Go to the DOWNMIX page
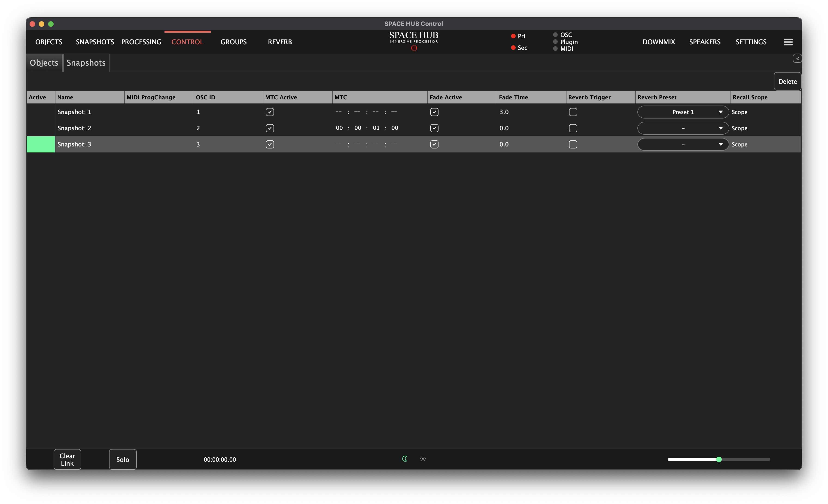The height and width of the screenshot is (504, 828). 659,42
